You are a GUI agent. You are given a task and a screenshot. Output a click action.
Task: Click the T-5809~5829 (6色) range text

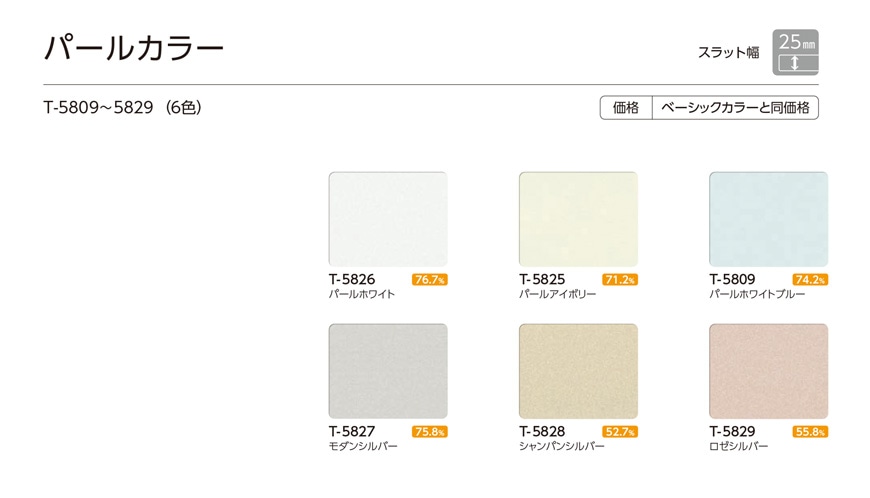point(122,108)
